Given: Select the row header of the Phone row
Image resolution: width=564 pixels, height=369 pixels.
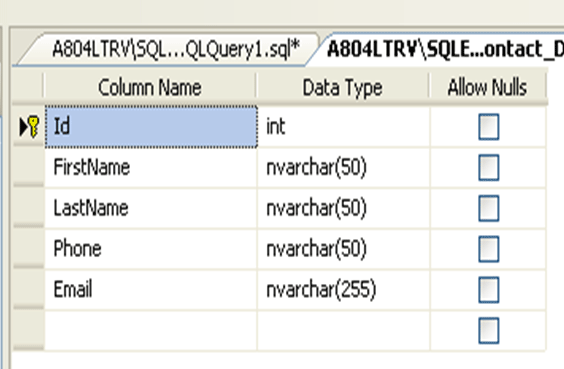Looking at the screenshot, I should pos(28,249).
